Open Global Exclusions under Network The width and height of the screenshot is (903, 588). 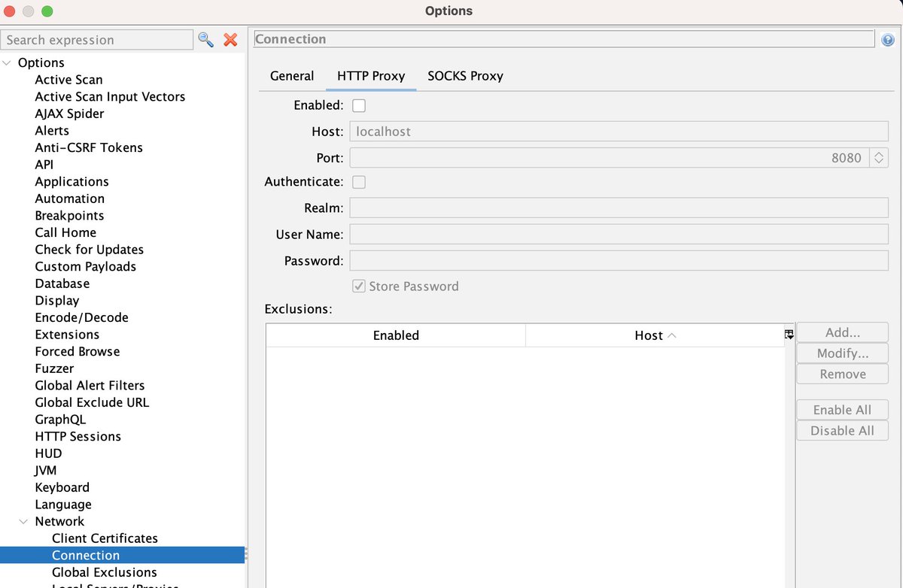105,572
